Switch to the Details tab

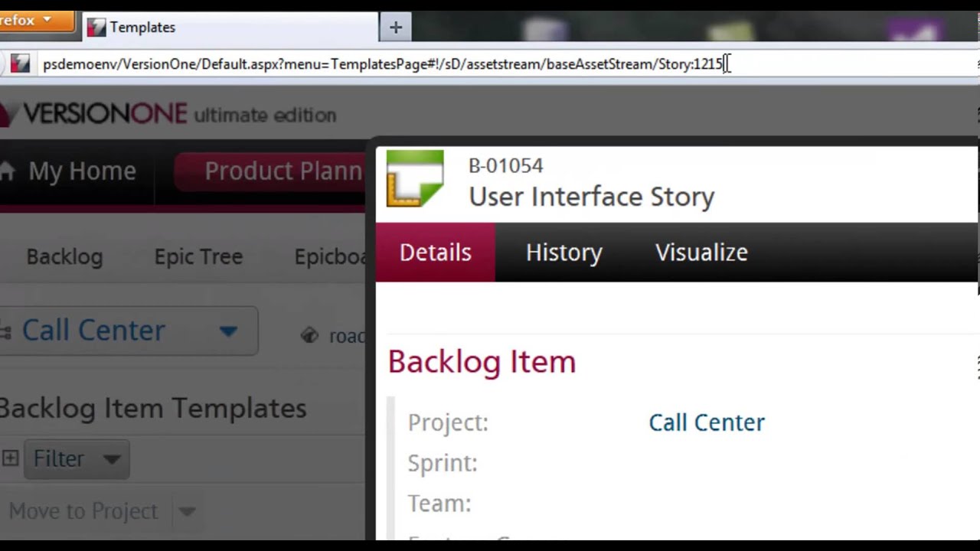click(x=435, y=253)
